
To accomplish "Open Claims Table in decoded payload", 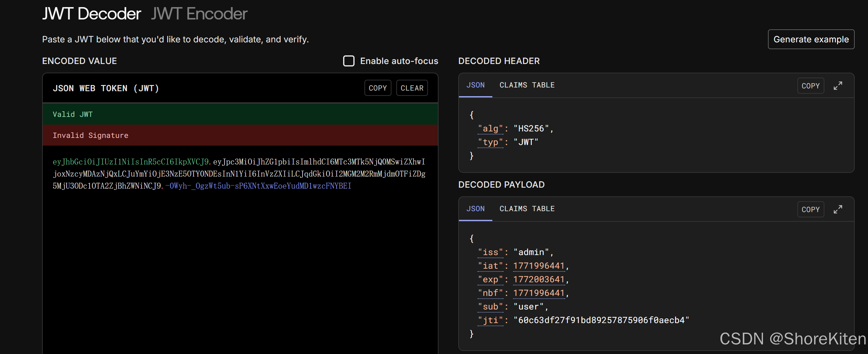I will tap(527, 209).
